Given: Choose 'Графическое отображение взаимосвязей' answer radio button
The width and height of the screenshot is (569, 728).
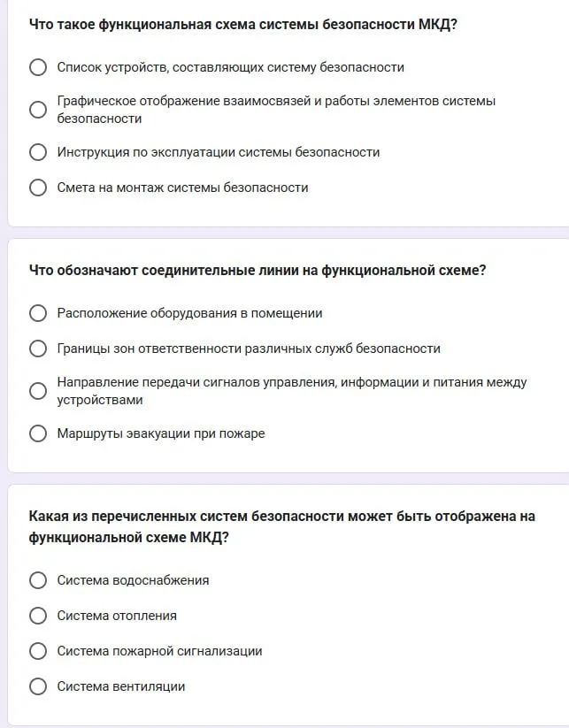Looking at the screenshot, I should tap(38, 110).
